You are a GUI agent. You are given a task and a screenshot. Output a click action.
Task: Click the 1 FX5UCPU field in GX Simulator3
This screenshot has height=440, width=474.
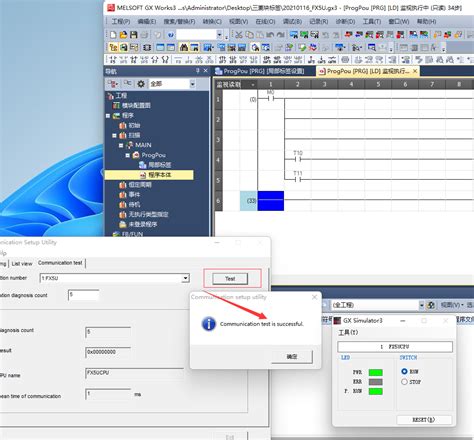tap(395, 347)
